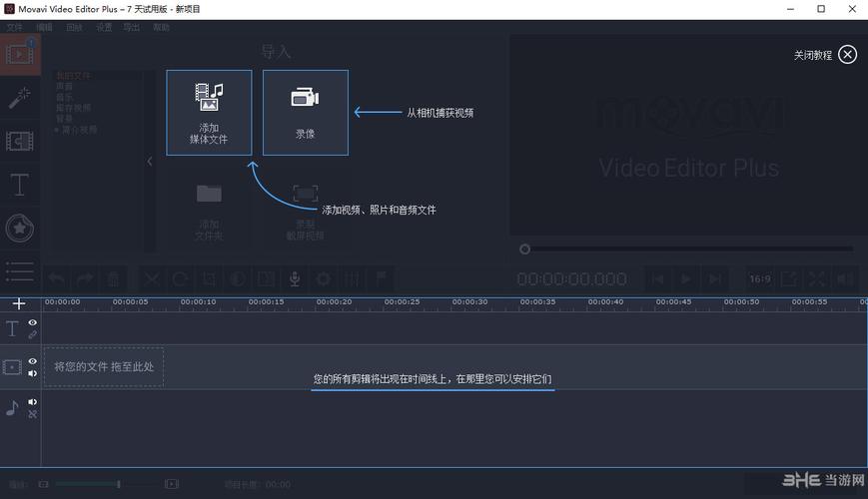Click the Delete trash icon in toolbar

pos(113,278)
